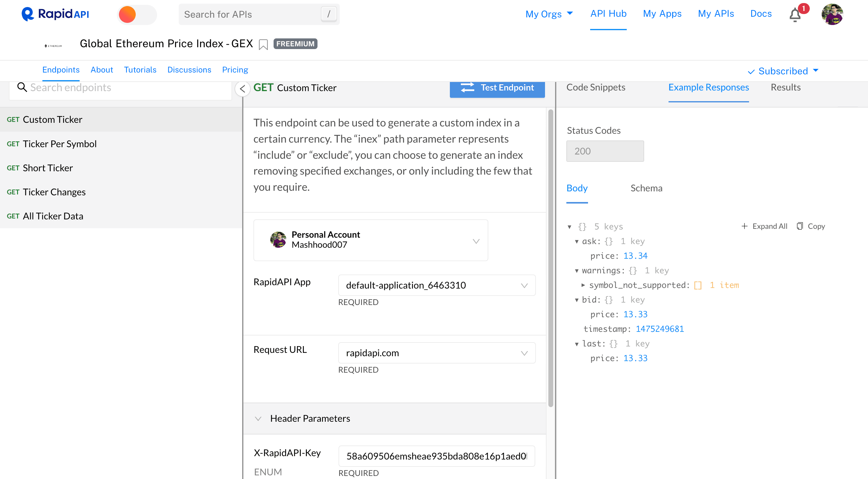Click Expand All in response viewer
The width and height of the screenshot is (868, 479).
pos(764,226)
